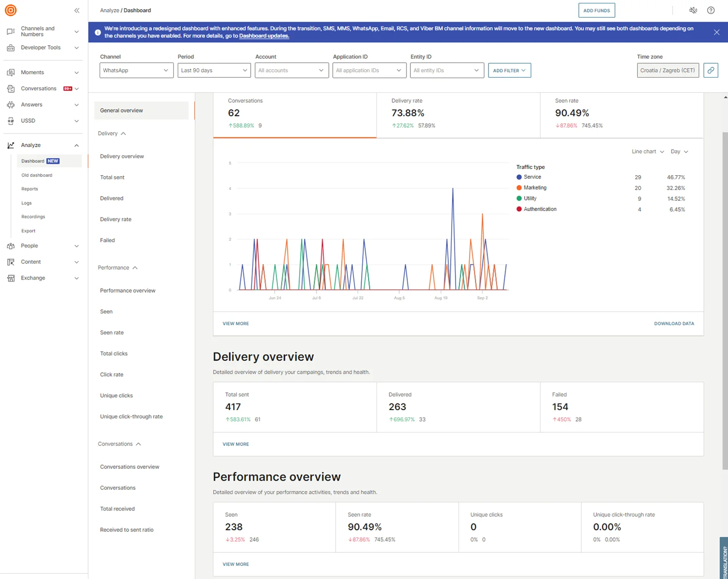Select General overview in side panel
728x579 pixels.
tap(141, 111)
